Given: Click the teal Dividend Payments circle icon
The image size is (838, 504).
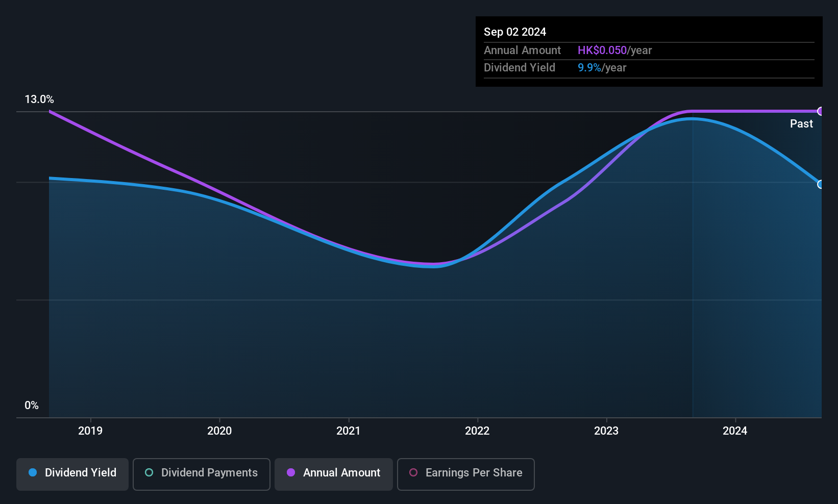Looking at the screenshot, I should (x=149, y=472).
